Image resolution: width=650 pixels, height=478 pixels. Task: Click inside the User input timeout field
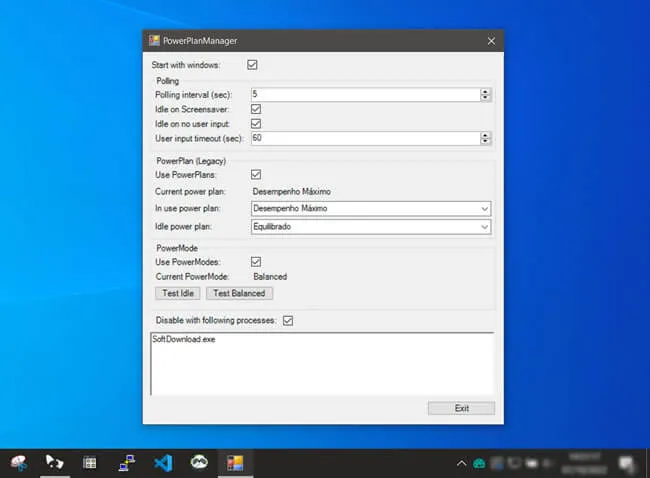coord(364,138)
